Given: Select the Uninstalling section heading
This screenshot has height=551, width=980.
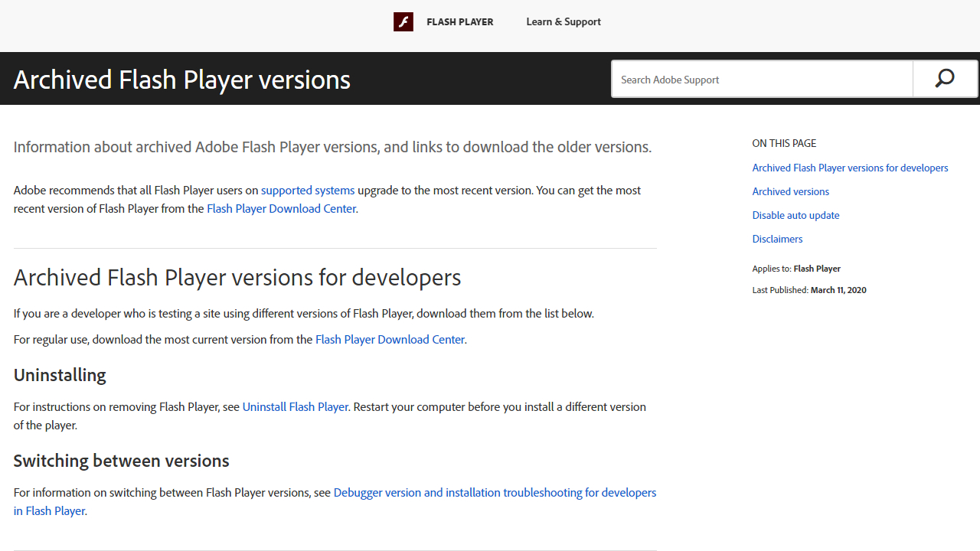Looking at the screenshot, I should pos(59,375).
